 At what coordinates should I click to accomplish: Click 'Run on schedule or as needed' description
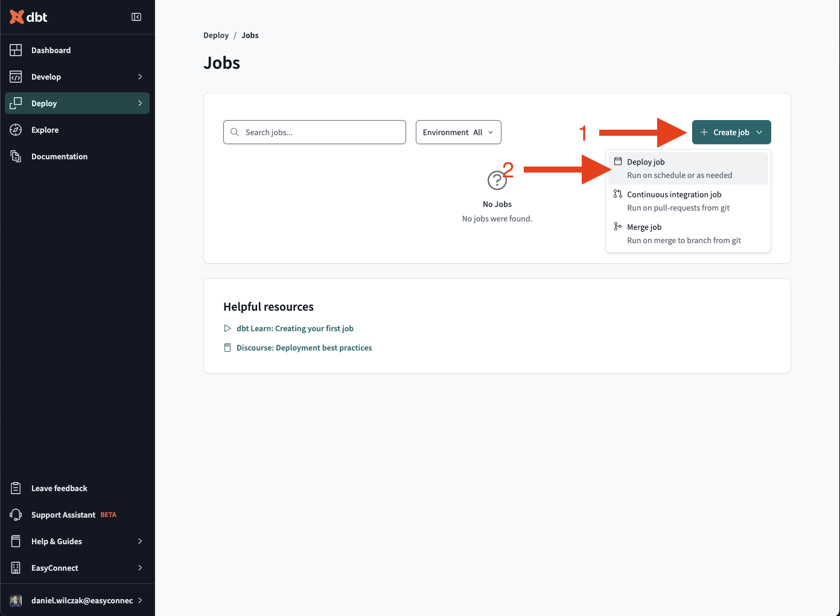click(x=679, y=175)
